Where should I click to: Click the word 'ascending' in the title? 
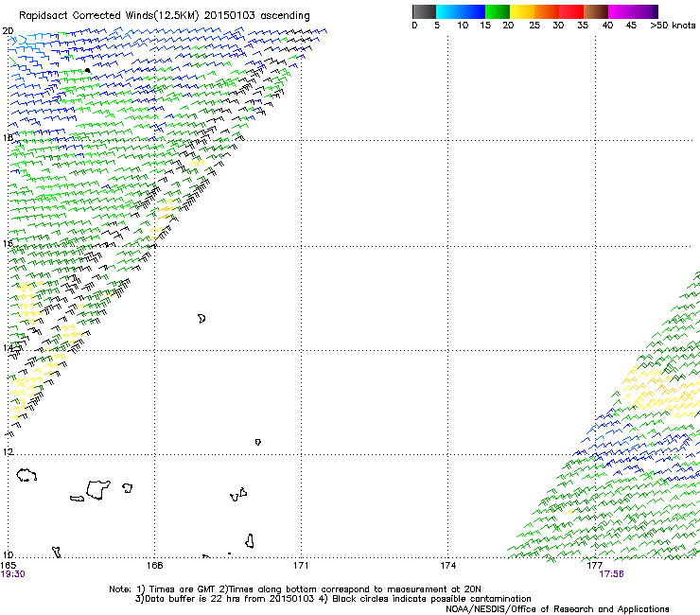click(x=285, y=16)
